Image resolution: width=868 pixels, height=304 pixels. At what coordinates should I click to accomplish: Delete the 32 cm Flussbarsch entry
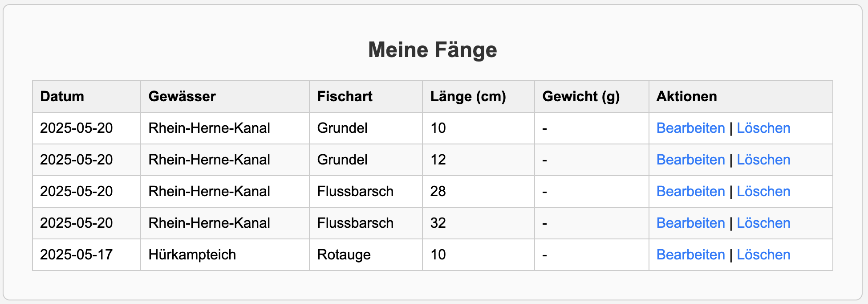[763, 223]
